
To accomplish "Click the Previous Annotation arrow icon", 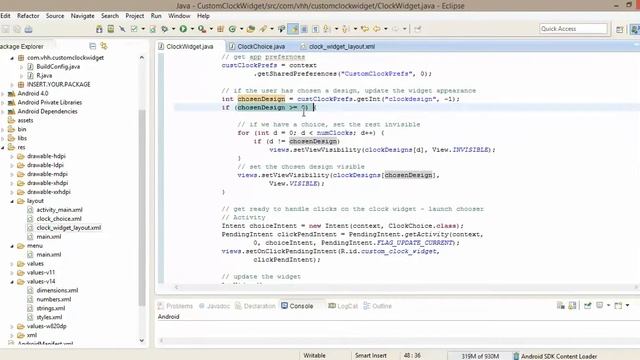I will coord(345,29).
